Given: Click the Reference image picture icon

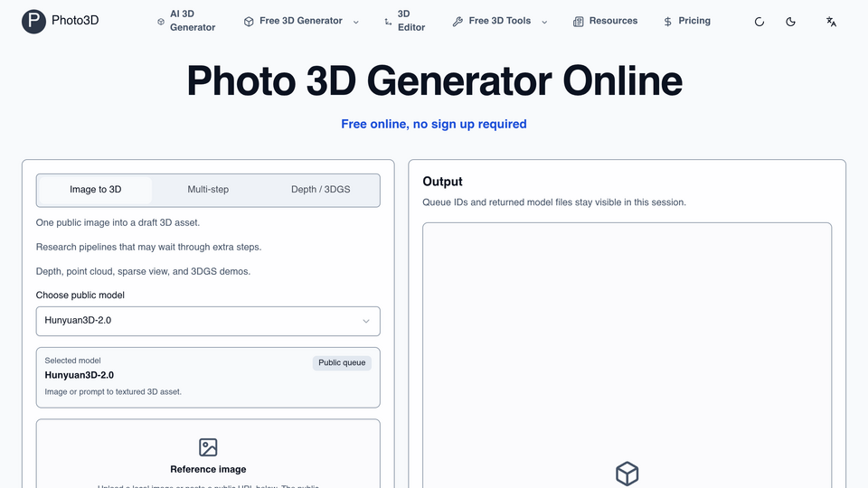Looking at the screenshot, I should [208, 447].
